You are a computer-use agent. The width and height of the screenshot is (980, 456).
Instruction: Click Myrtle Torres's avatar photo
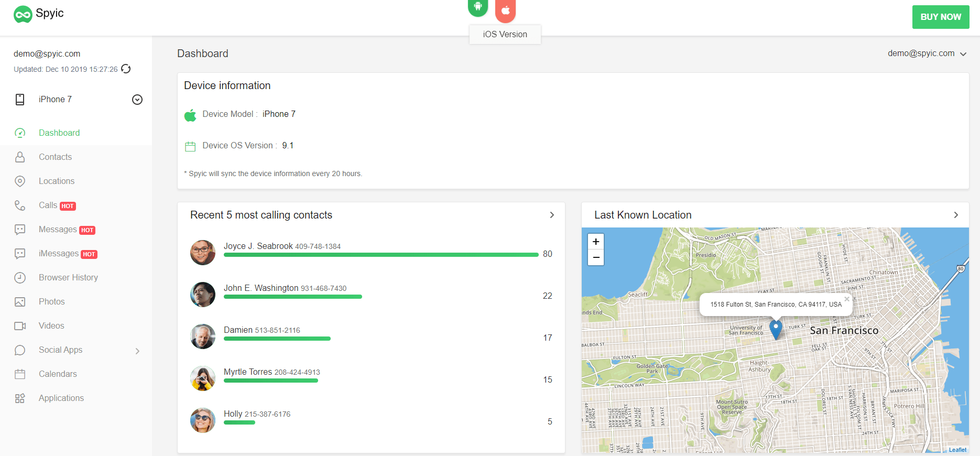pos(203,378)
